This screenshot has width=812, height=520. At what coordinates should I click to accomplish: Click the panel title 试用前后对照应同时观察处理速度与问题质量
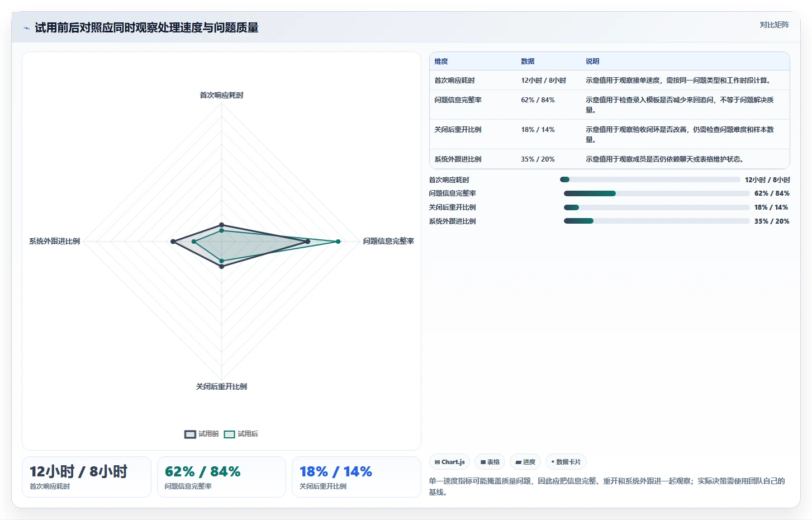tap(146, 28)
